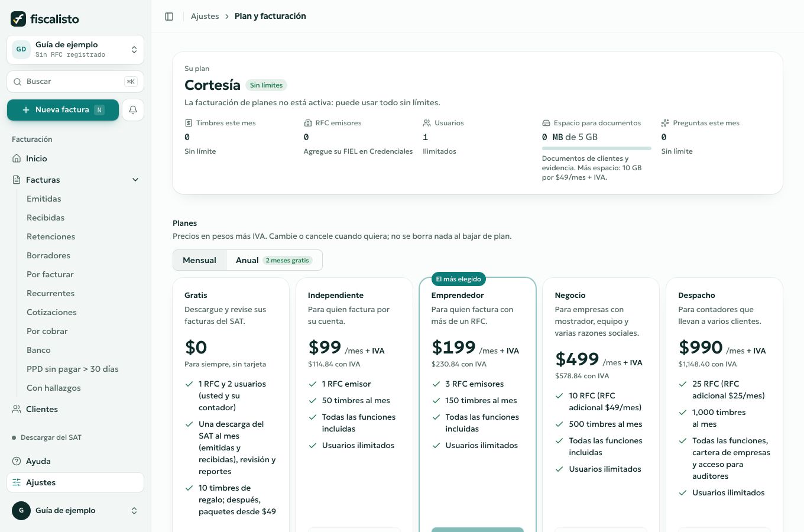
Task: Click the Buscar search field
Action: click(75, 82)
